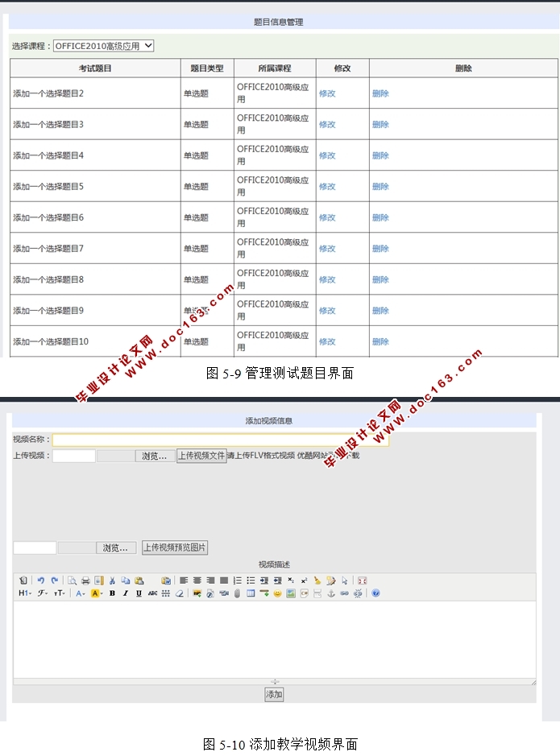
Task: Click the copy icon in editor toolbar
Action: pos(126,580)
